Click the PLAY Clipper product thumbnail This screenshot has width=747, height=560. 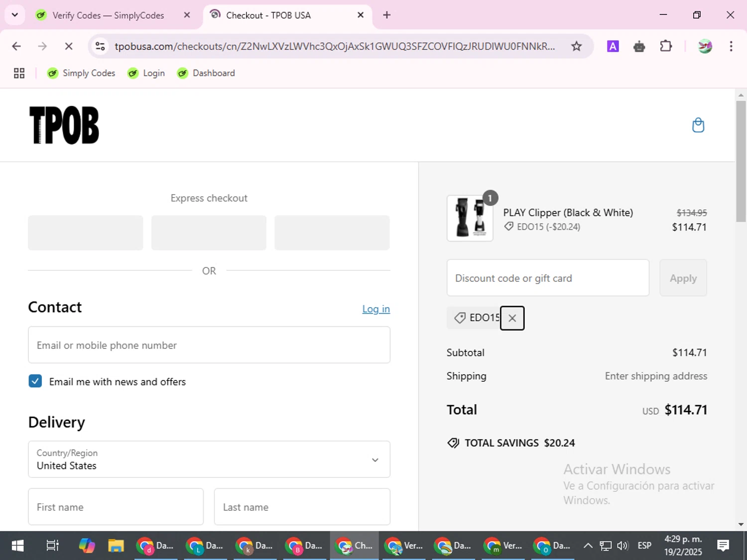[470, 218]
